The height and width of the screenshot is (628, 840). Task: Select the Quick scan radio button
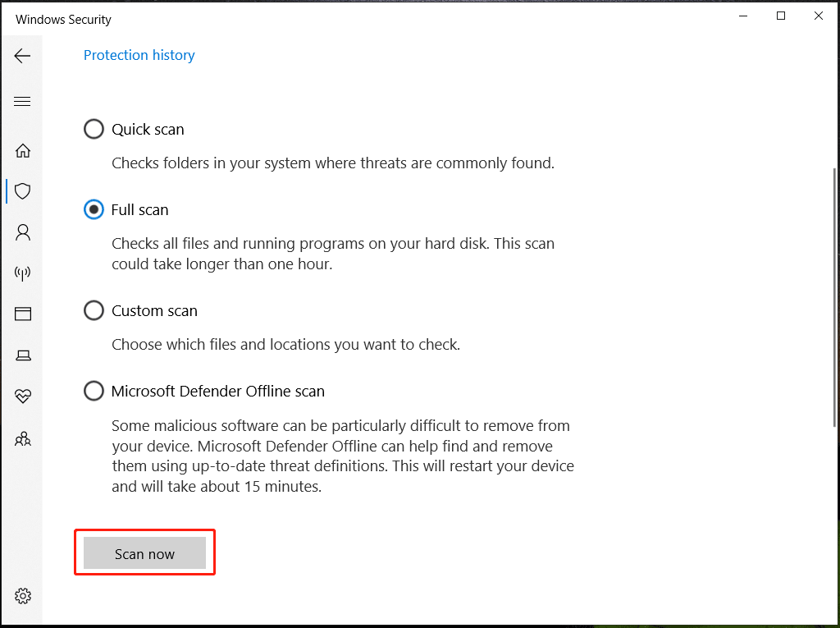click(94, 129)
